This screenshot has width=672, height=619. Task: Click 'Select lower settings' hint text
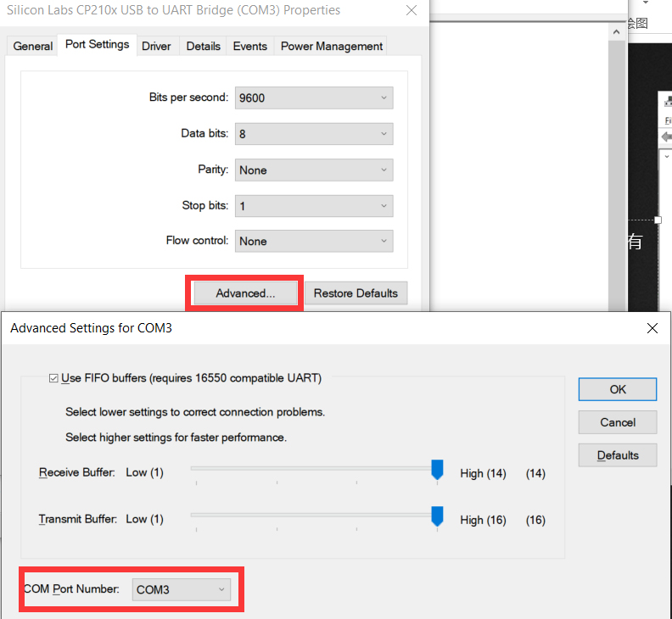coord(195,412)
